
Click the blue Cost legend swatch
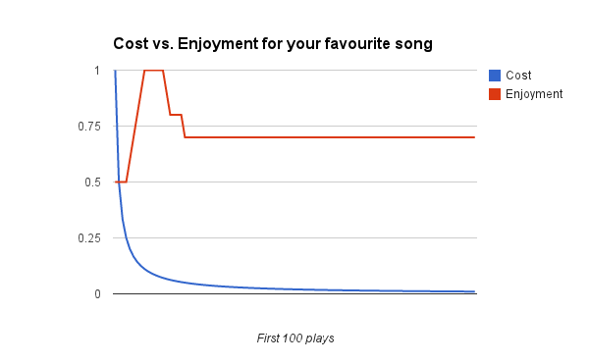coord(495,76)
